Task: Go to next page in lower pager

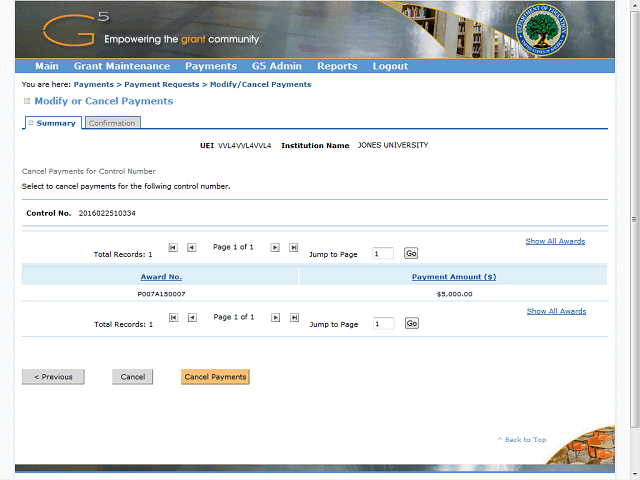Action: 276,318
